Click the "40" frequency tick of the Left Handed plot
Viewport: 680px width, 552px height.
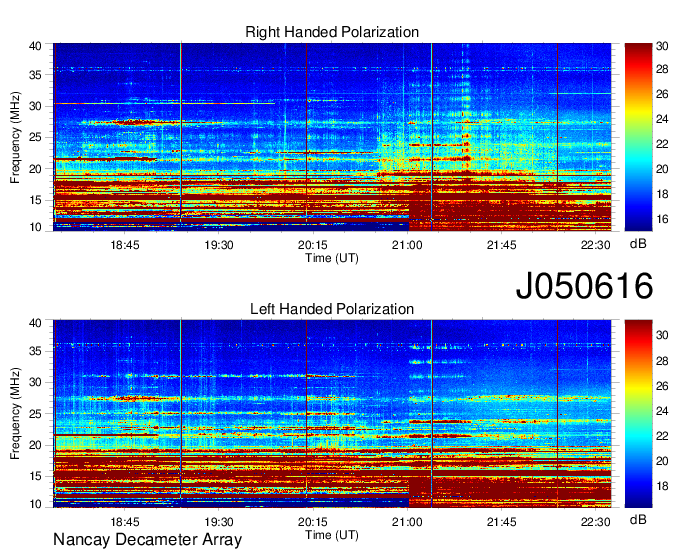click(x=35, y=323)
